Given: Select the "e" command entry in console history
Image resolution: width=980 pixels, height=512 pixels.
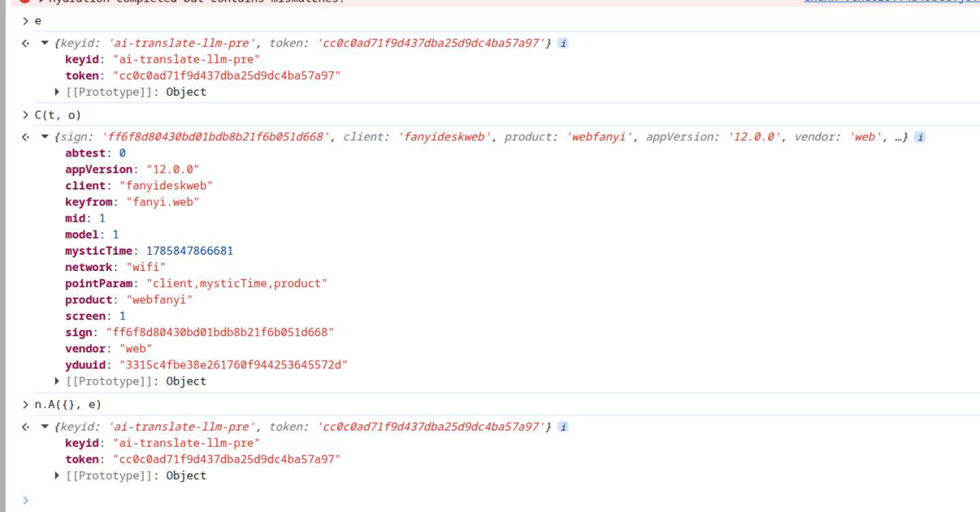Looking at the screenshot, I should [38, 21].
